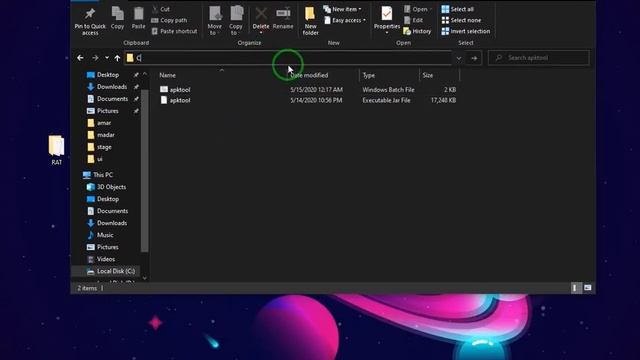The width and height of the screenshot is (640, 360).
Task: Click the Go to arrow button
Action: coord(474,58)
